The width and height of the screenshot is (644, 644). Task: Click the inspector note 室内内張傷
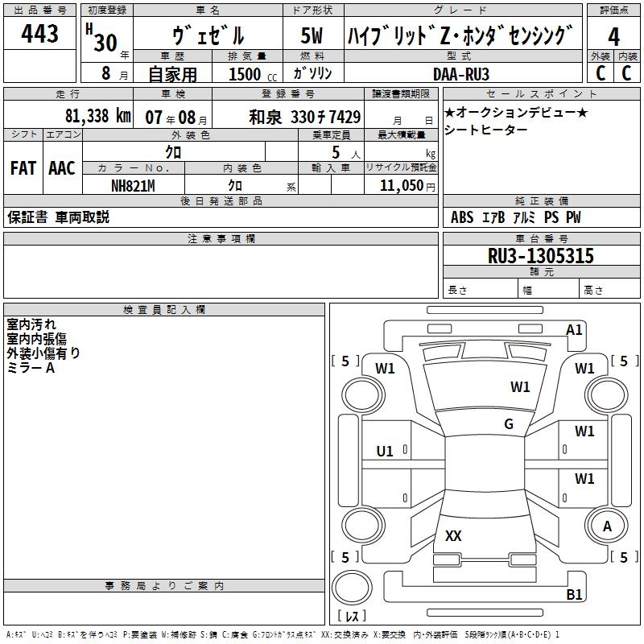click(36, 338)
